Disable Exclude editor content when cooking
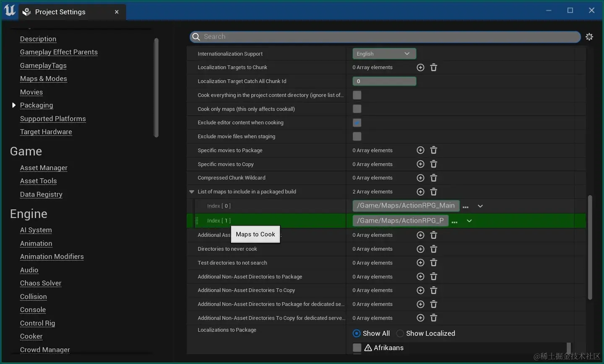604x364 pixels. [357, 123]
